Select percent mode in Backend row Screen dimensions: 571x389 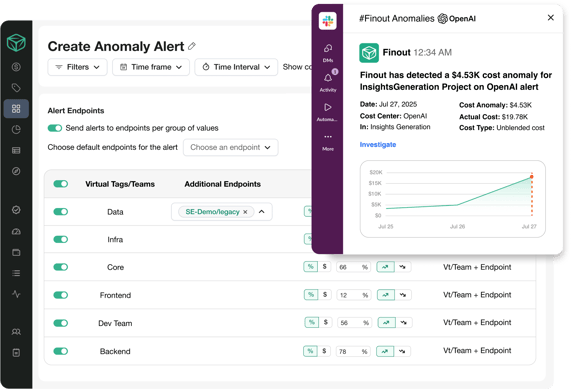point(310,351)
